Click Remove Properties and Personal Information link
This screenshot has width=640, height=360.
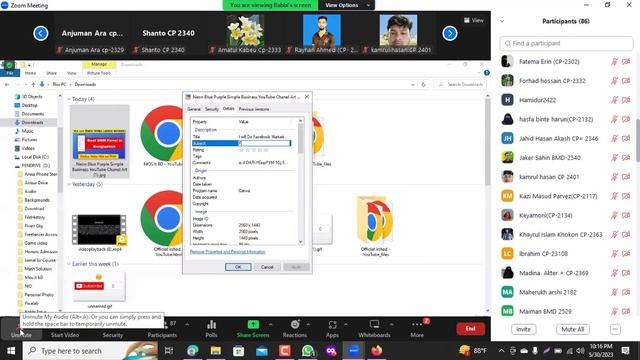227,252
